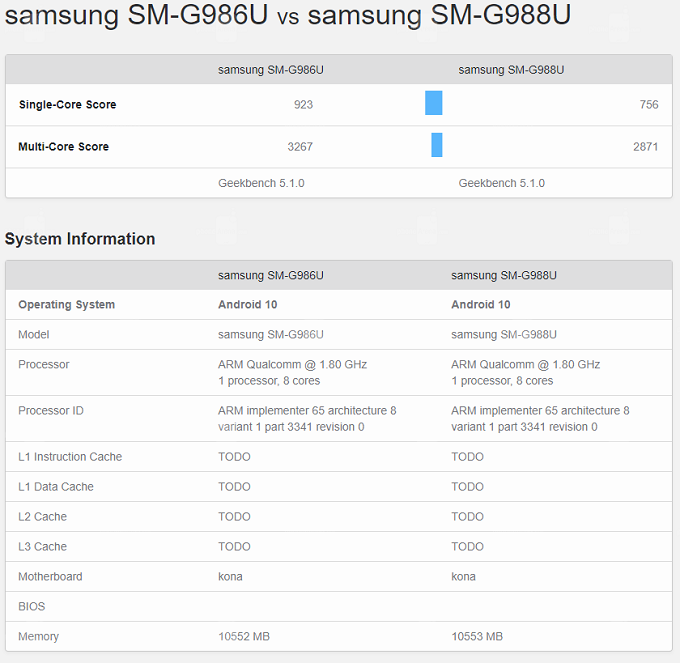
Task: Click the Single-Core Score blue comparison bar
Action: 433,103
